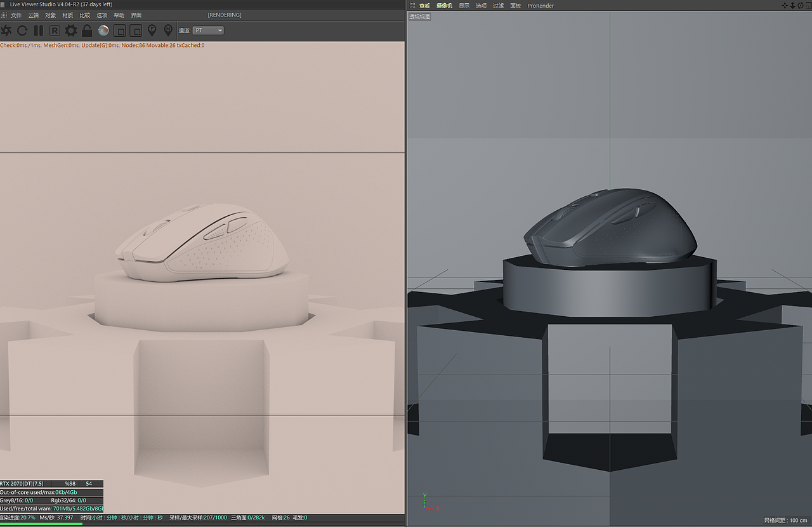
Task: Click the first region square icon after the sphere
Action: click(119, 30)
